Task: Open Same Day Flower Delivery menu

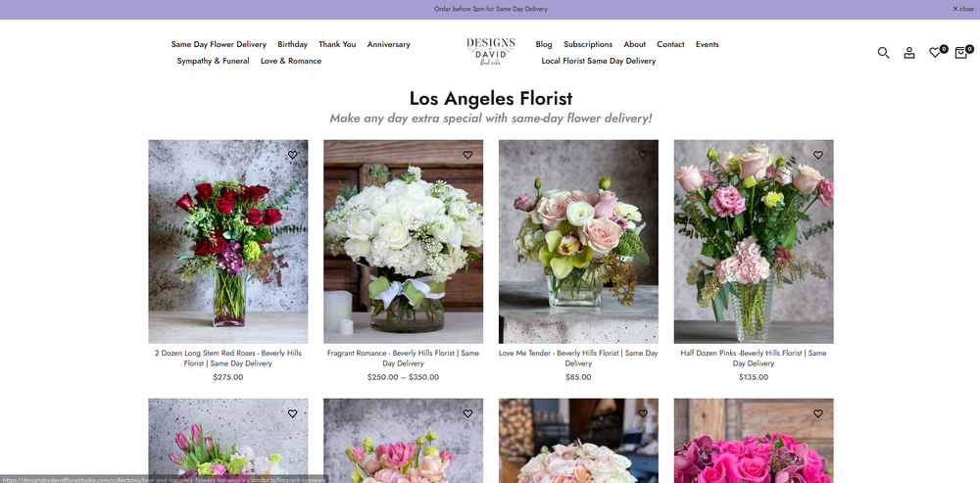Action: [x=219, y=44]
